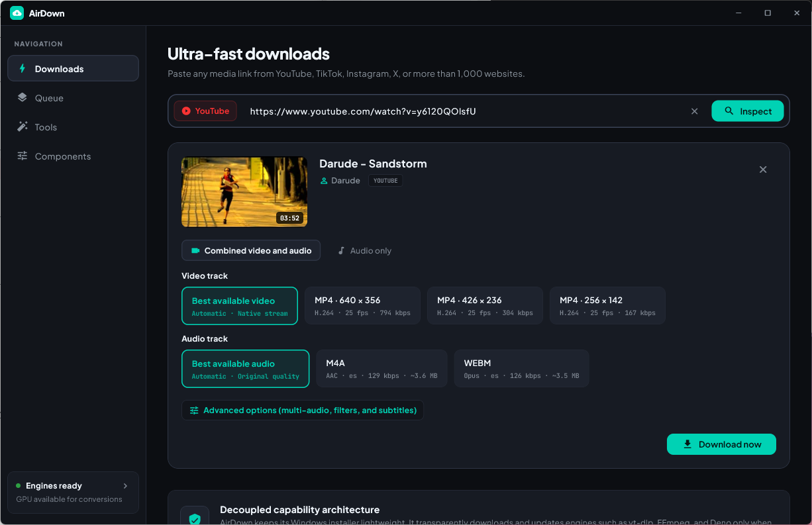This screenshot has height=525, width=812.
Task: Click GPU available for conversions text
Action: 69,499
